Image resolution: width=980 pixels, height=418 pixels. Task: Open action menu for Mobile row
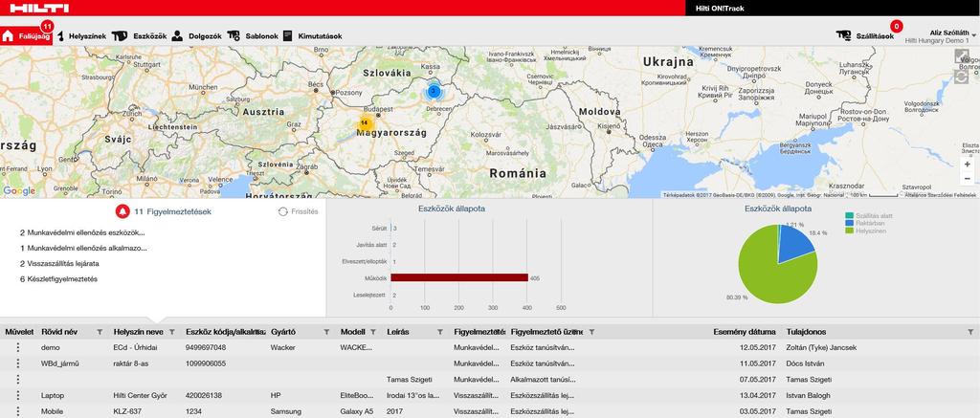(17, 411)
